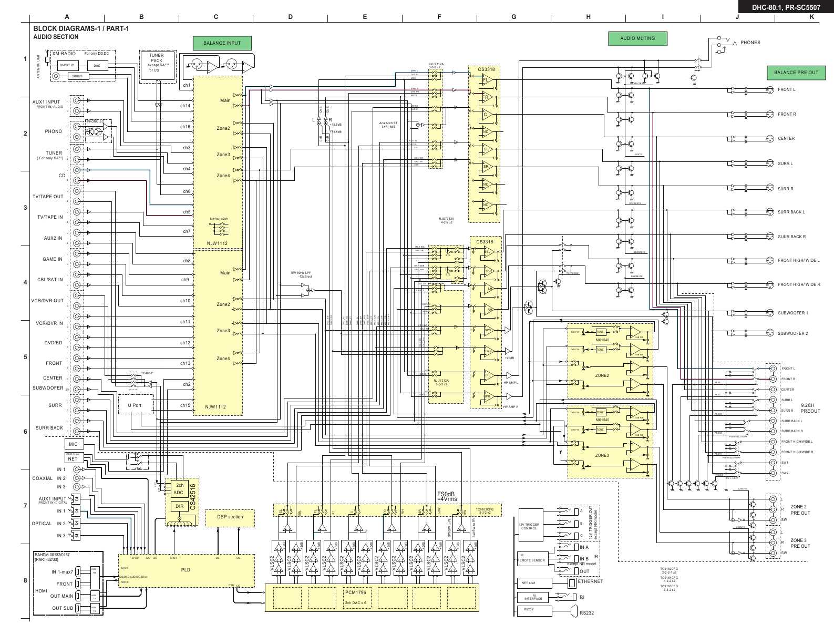Click column letter F in top ruler
834x644 pixels.
439,17
